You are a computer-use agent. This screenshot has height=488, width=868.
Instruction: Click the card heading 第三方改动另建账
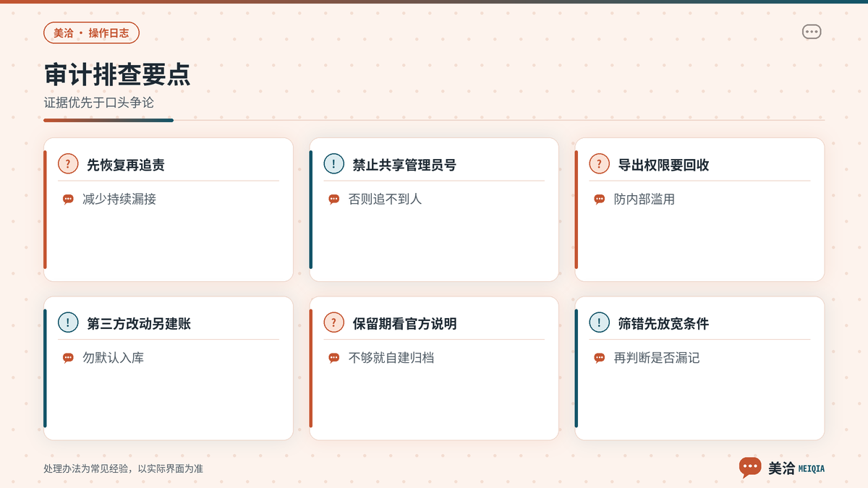click(x=139, y=324)
